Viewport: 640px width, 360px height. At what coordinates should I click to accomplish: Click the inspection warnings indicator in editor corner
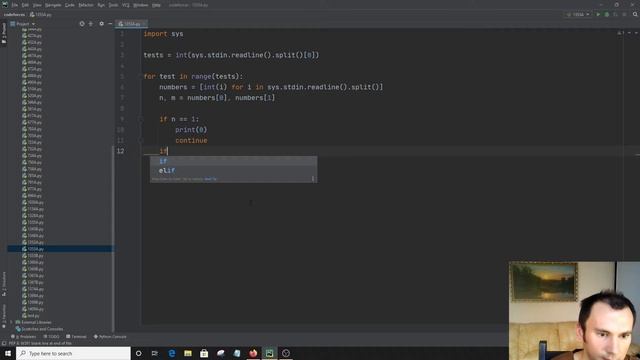coord(620,33)
